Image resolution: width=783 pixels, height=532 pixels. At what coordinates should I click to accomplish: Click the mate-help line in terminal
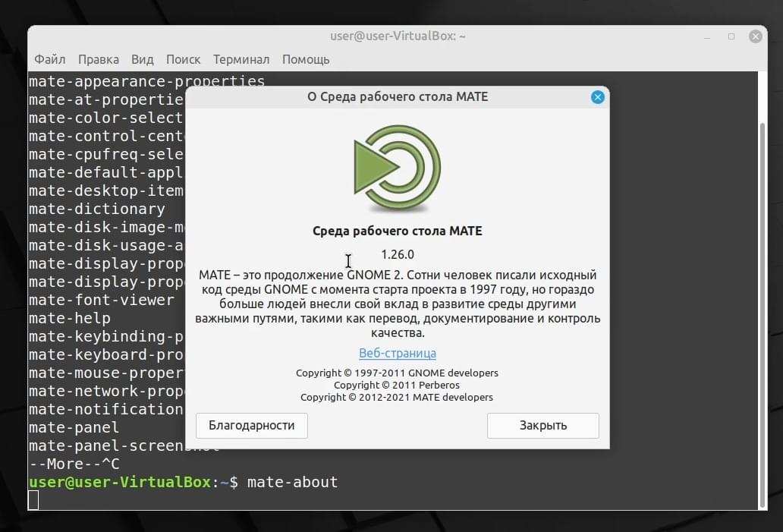tap(69, 319)
